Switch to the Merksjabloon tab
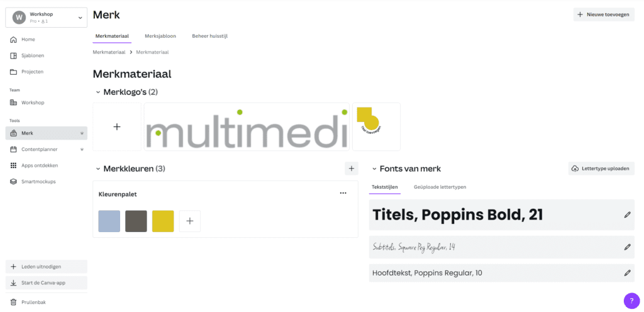 point(160,36)
